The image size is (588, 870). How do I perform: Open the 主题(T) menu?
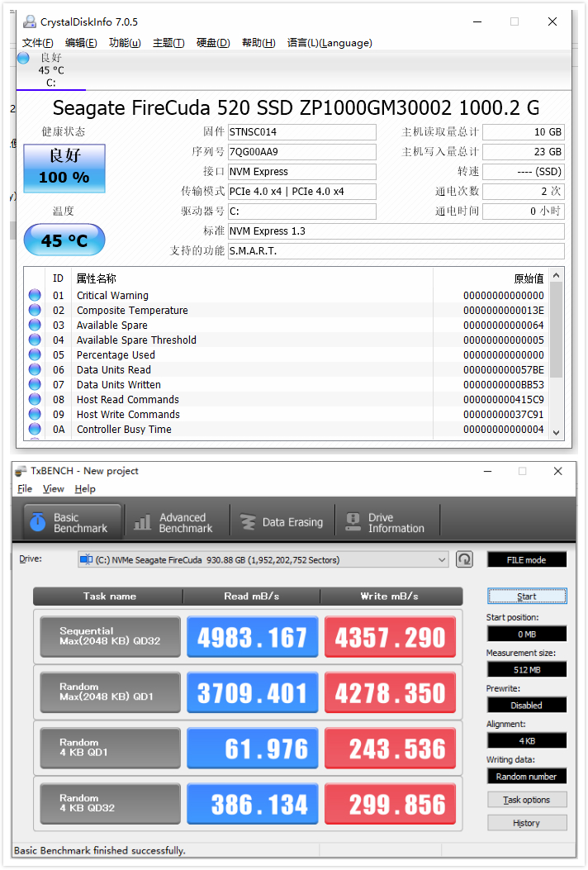coord(168,43)
